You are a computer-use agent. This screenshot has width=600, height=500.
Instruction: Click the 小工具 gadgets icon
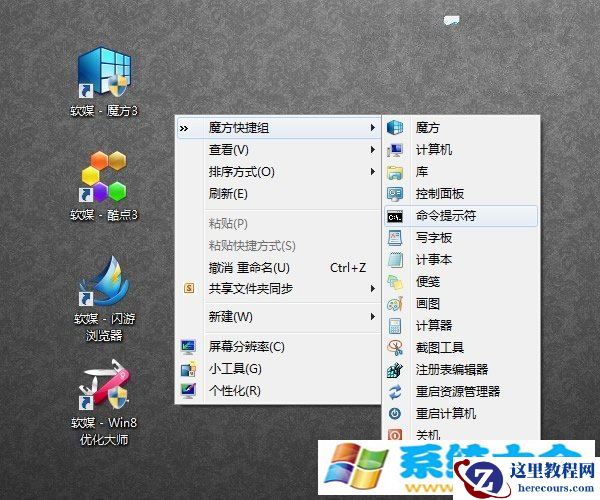click(x=188, y=369)
